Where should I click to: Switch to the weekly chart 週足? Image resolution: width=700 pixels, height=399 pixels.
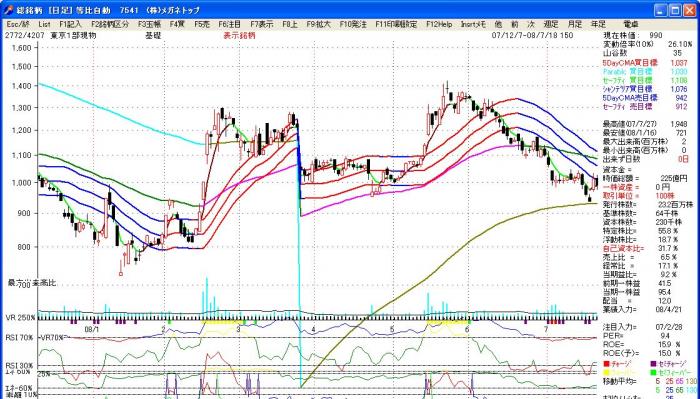tap(551, 25)
